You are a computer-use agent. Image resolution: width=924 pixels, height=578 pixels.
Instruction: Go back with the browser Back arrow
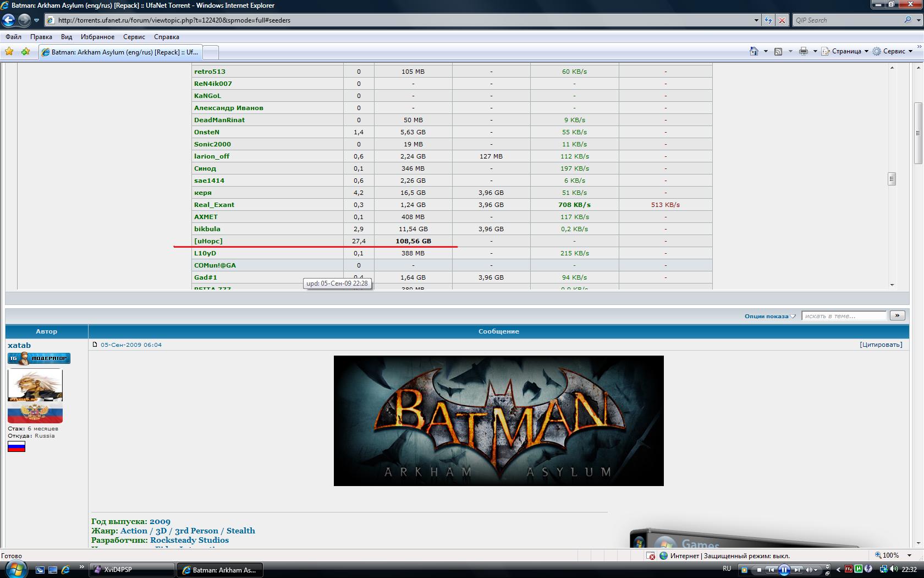8,20
